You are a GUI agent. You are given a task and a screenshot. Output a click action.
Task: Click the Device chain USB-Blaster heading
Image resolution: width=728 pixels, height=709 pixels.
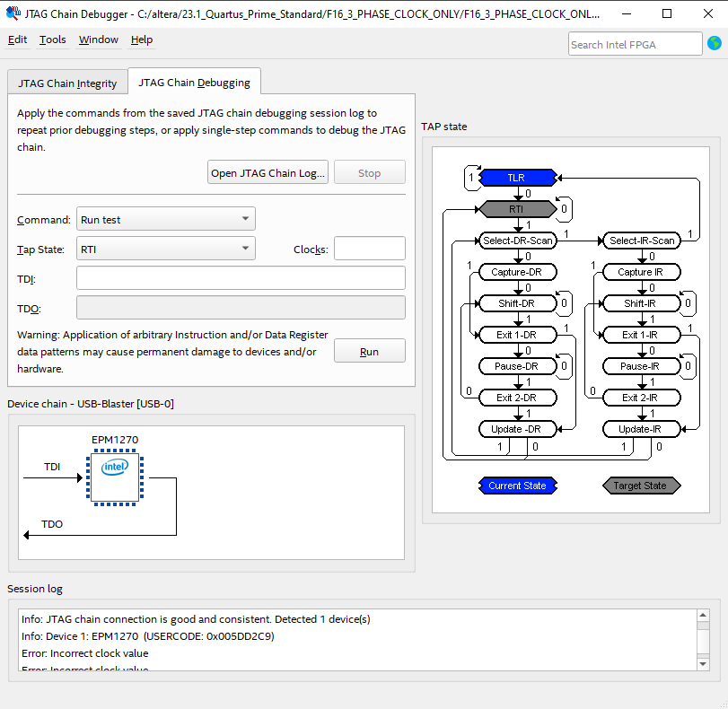pyautogui.click(x=91, y=404)
